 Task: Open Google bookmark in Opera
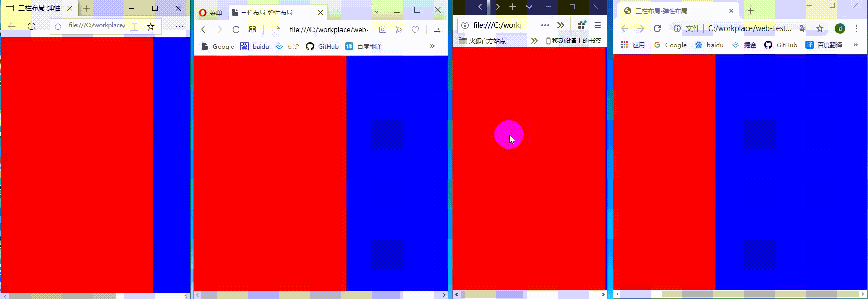218,46
